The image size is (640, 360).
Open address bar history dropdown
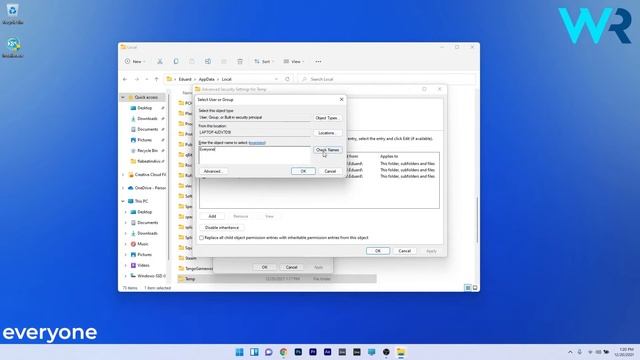(276, 79)
